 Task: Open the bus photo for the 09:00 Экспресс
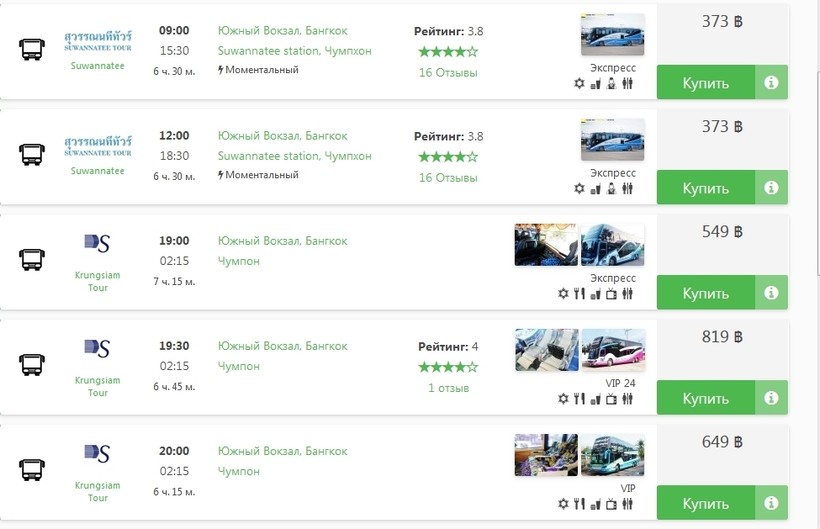pos(612,35)
